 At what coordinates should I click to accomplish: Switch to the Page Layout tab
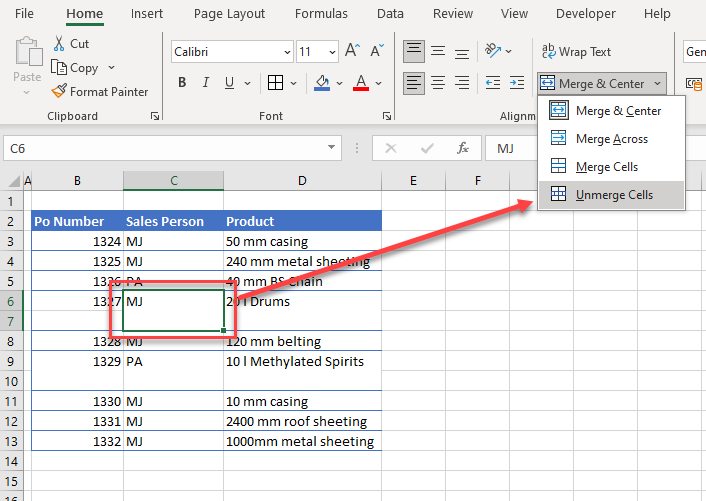[x=230, y=14]
